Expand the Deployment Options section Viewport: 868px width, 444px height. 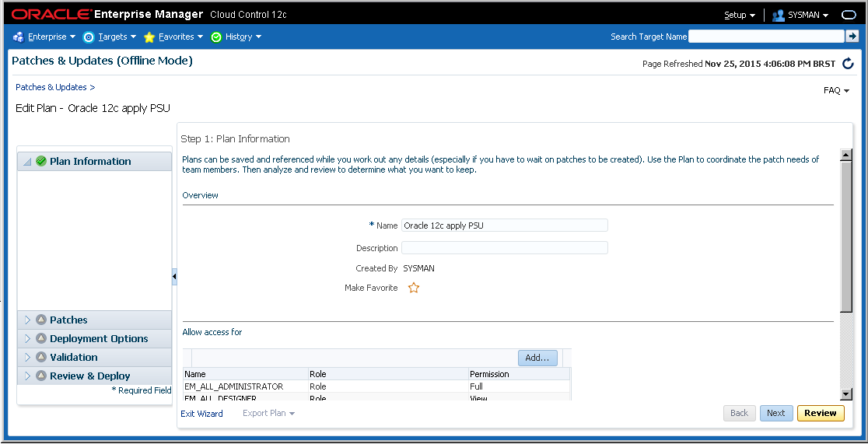(27, 339)
